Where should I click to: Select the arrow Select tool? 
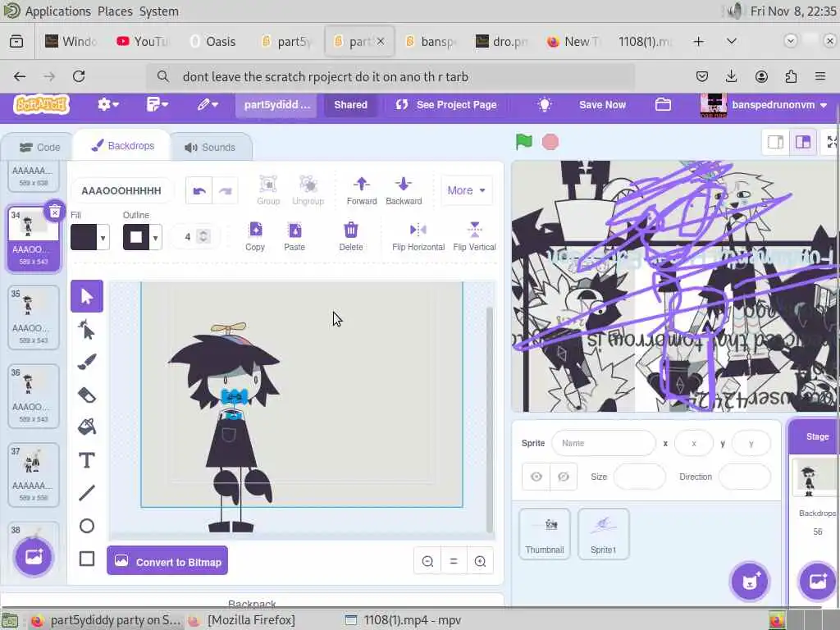[87, 296]
